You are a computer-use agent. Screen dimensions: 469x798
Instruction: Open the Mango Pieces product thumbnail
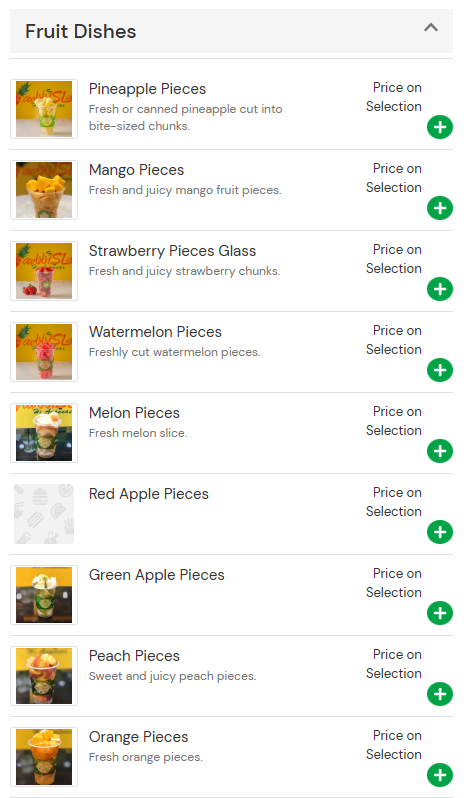click(44, 190)
